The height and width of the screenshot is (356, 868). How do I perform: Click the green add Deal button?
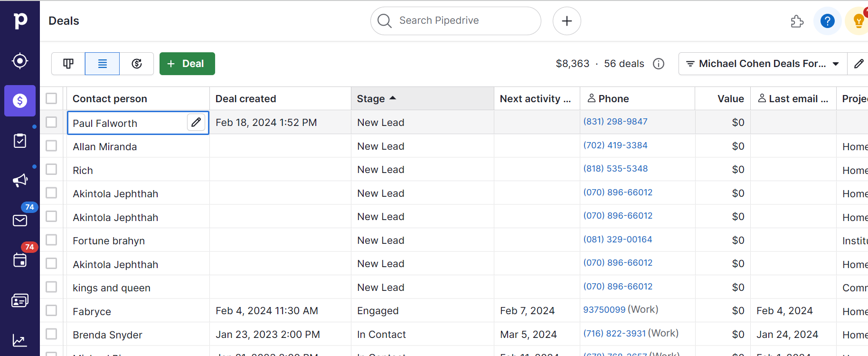pos(187,64)
